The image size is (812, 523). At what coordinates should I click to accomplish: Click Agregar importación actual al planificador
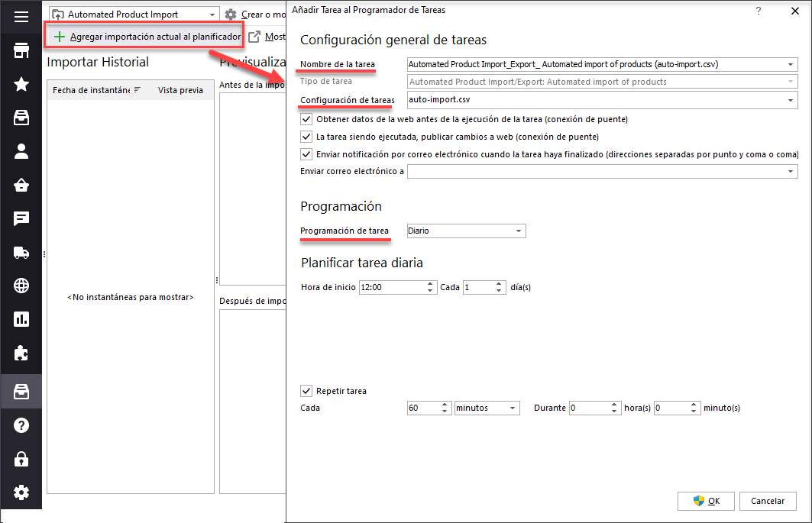[x=147, y=37]
